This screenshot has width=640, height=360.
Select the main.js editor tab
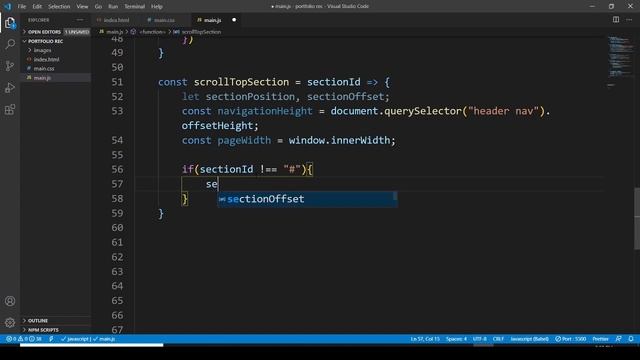click(x=212, y=20)
